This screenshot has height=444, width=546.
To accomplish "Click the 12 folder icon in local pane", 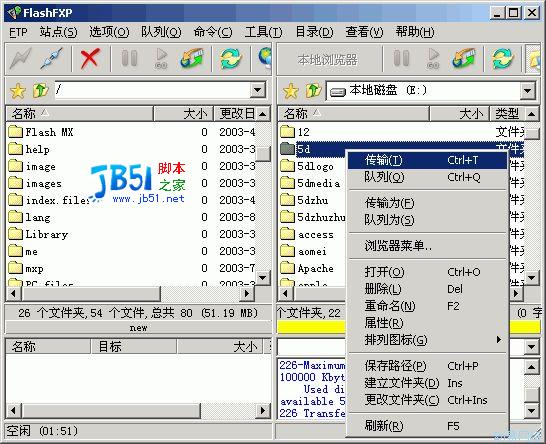I will tap(287, 132).
